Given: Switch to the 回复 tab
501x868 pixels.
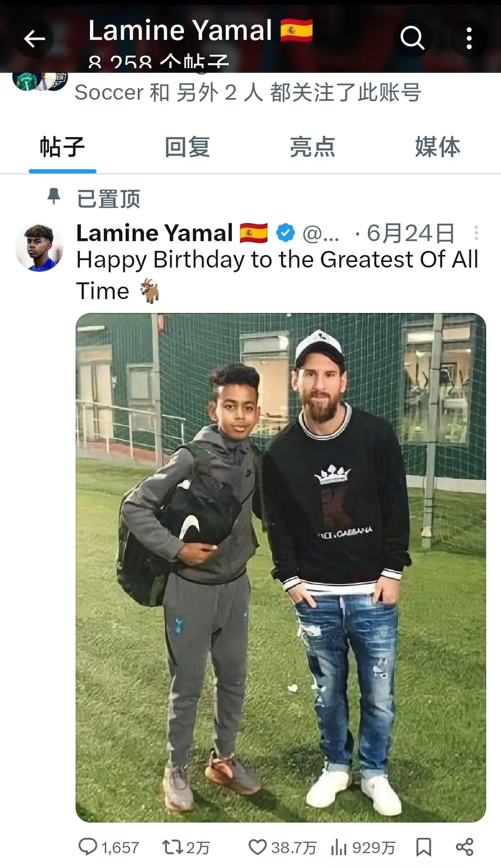Looking at the screenshot, I should (x=187, y=147).
